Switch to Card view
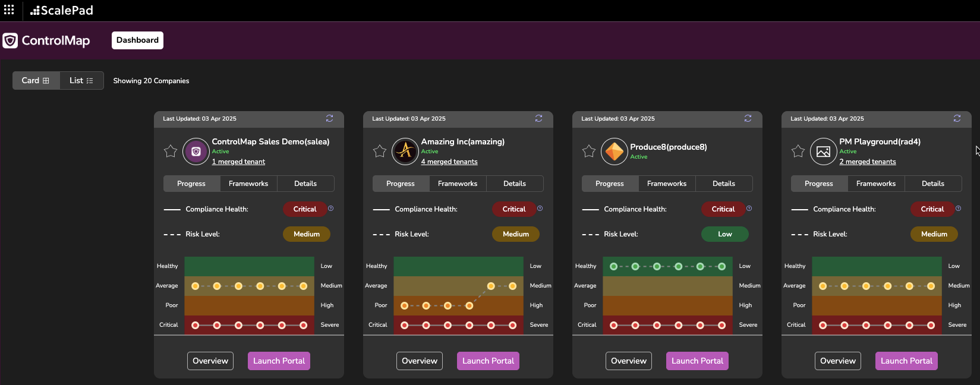Screen dimensions: 980x385 36,81
